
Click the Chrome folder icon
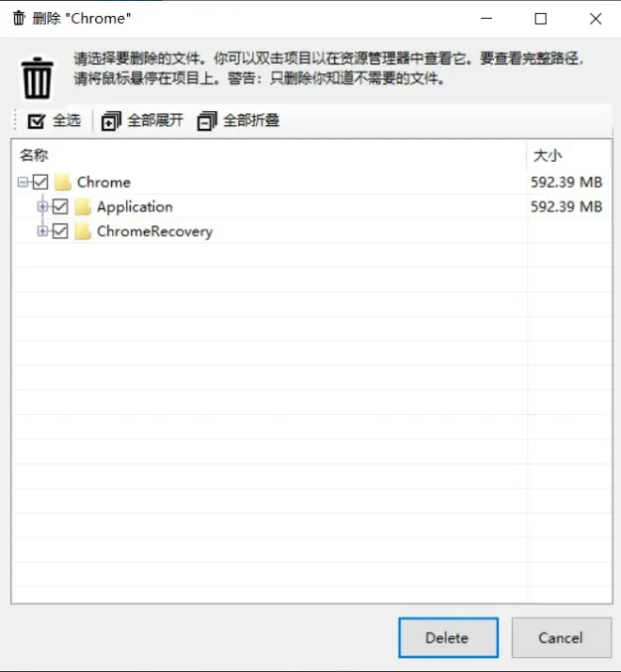[x=63, y=183]
